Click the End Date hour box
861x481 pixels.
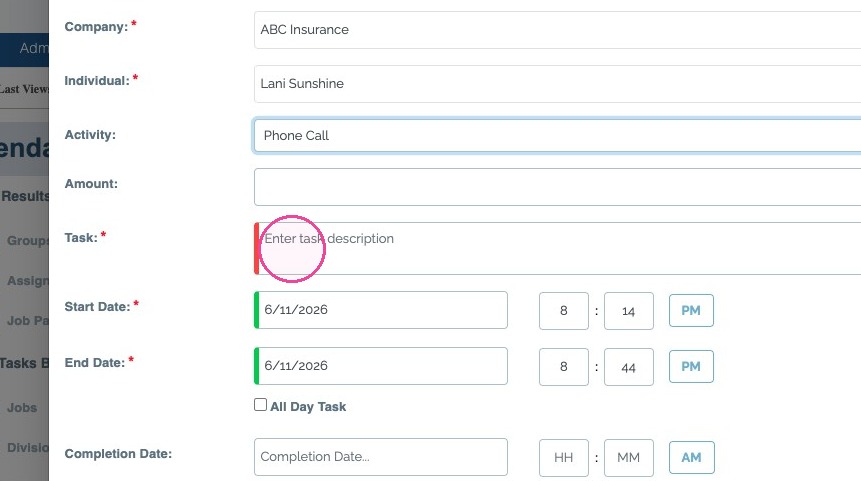[x=564, y=367]
